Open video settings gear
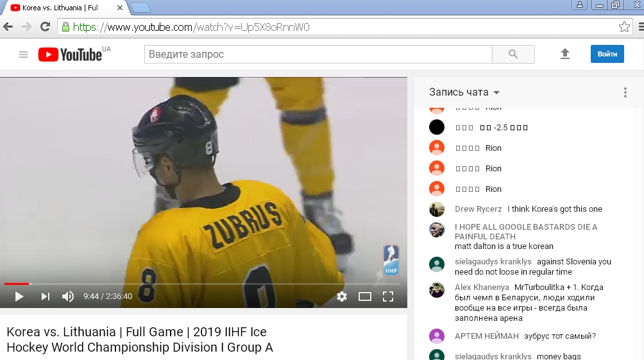The image size is (644, 360). click(342, 296)
